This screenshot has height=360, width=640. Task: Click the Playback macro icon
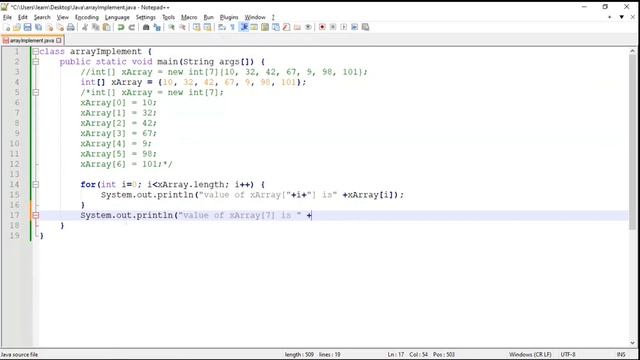point(344,27)
